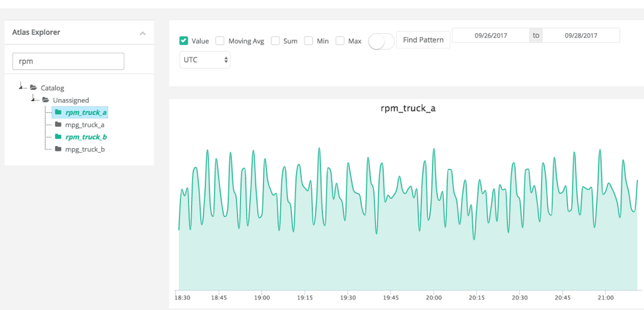Click the rpm search input field
644x310 pixels.
pyautogui.click(x=68, y=61)
